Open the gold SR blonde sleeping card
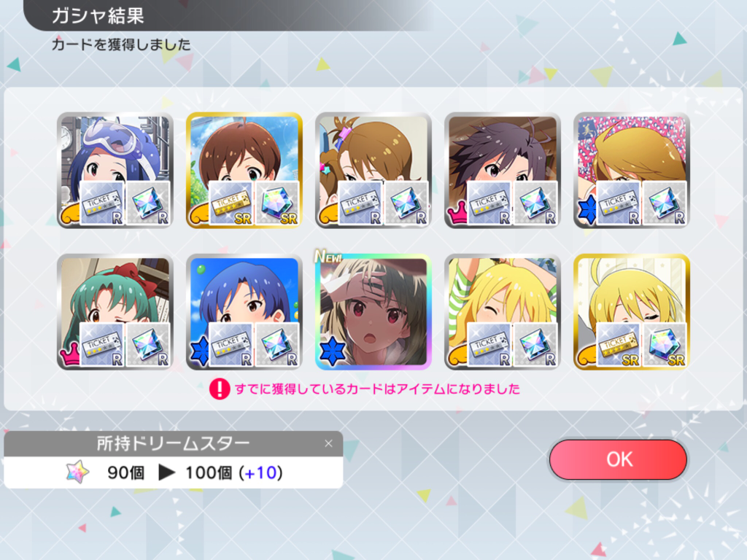This screenshot has height=560, width=747. (x=631, y=312)
